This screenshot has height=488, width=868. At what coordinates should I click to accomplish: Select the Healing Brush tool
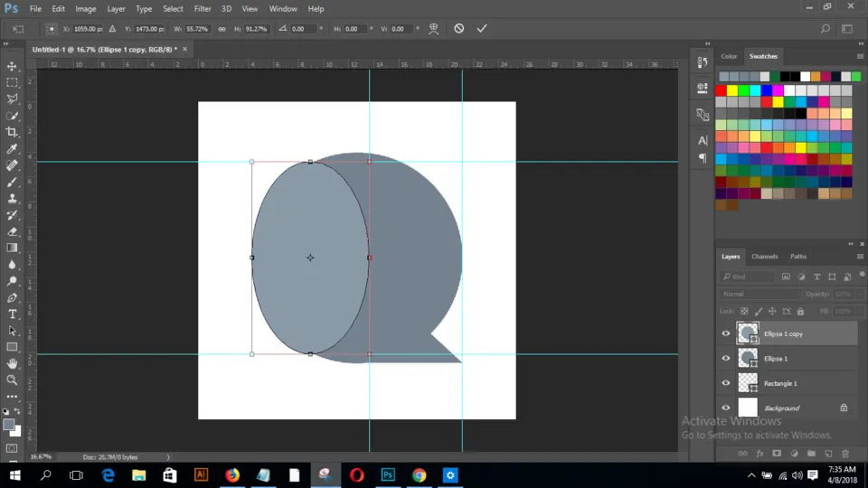pyautogui.click(x=12, y=165)
